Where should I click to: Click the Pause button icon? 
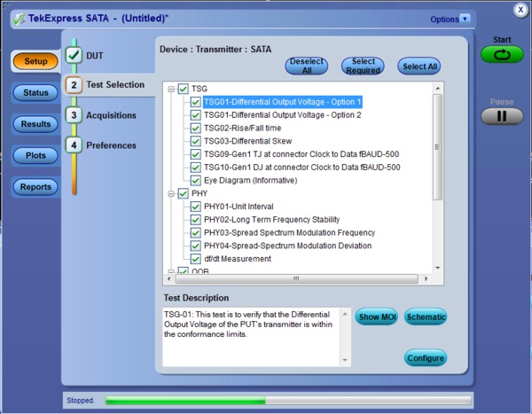(502, 116)
